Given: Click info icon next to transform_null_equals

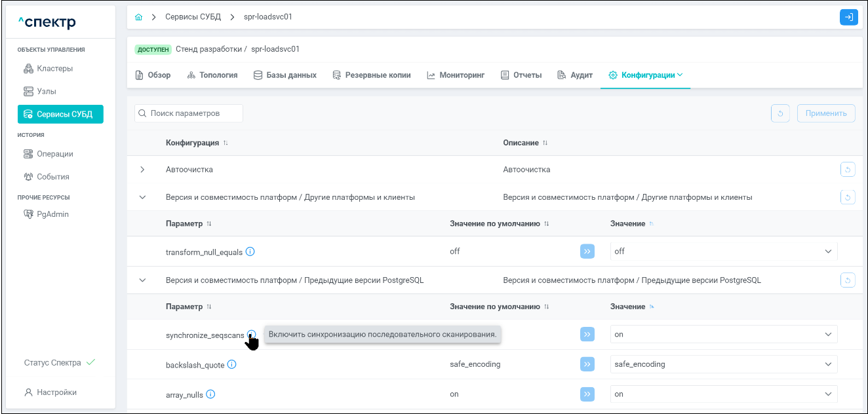Looking at the screenshot, I should pyautogui.click(x=250, y=252).
